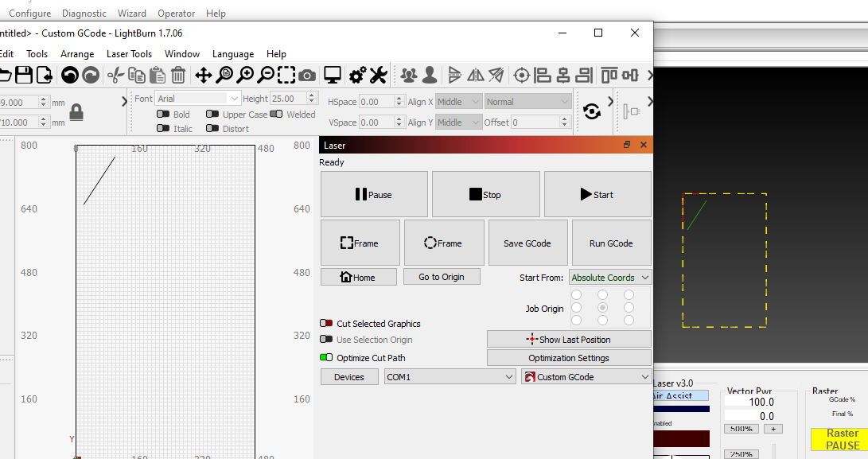Open the Laser Tools menu
The width and height of the screenshot is (868, 459).
click(x=129, y=54)
